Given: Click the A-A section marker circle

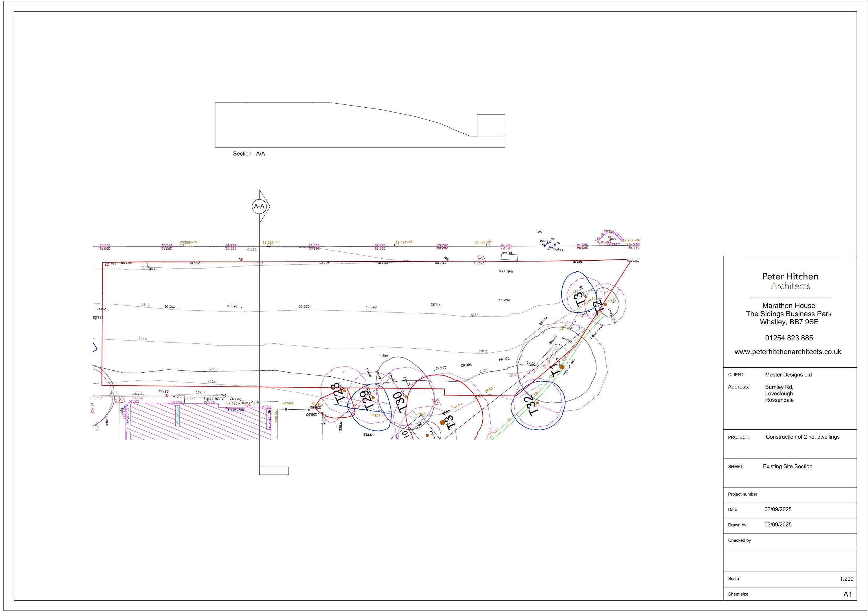Looking at the screenshot, I should [259, 206].
